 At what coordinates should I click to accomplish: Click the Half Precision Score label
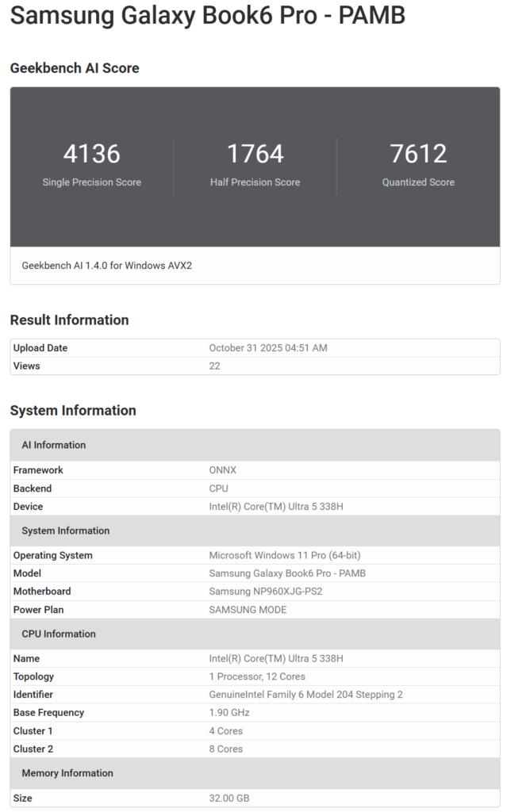[255, 182]
